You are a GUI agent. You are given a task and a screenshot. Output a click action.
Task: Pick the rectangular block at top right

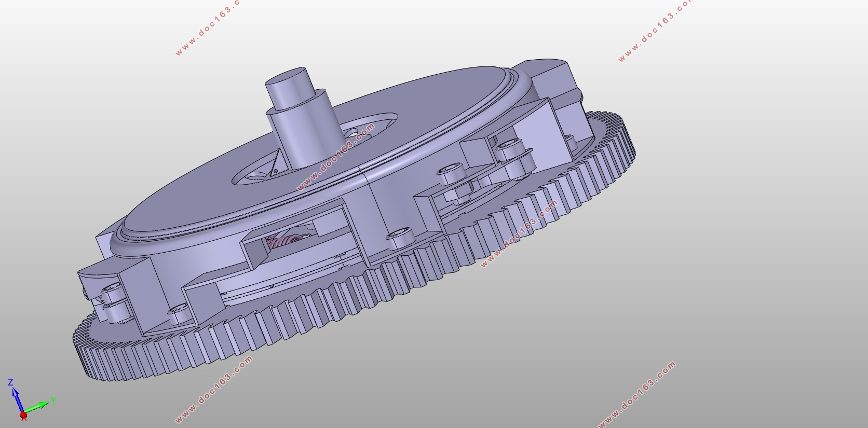coord(550,78)
